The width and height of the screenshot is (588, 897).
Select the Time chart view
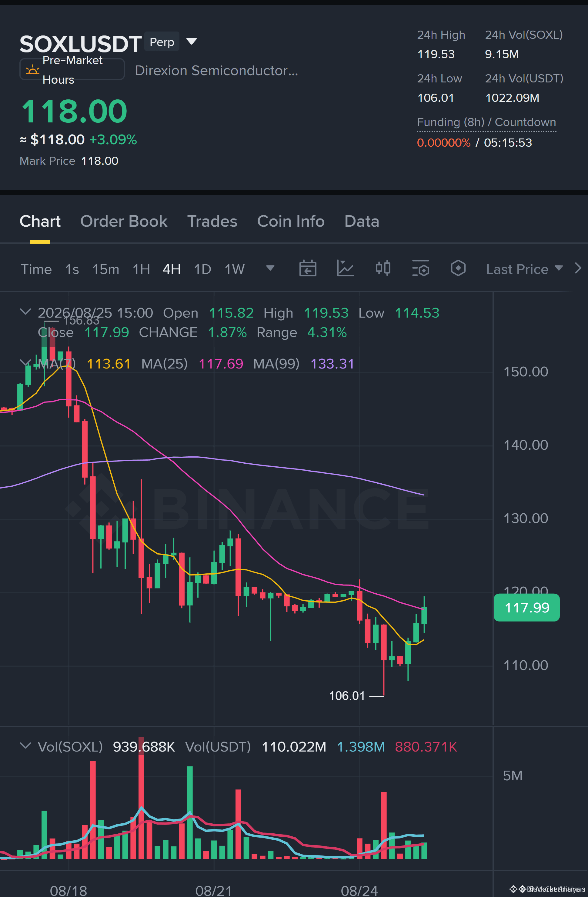click(36, 269)
